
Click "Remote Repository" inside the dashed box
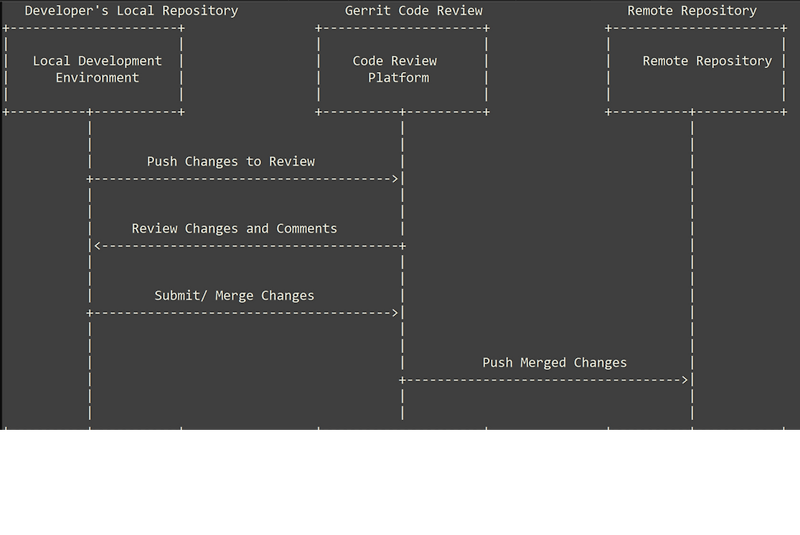(x=707, y=61)
